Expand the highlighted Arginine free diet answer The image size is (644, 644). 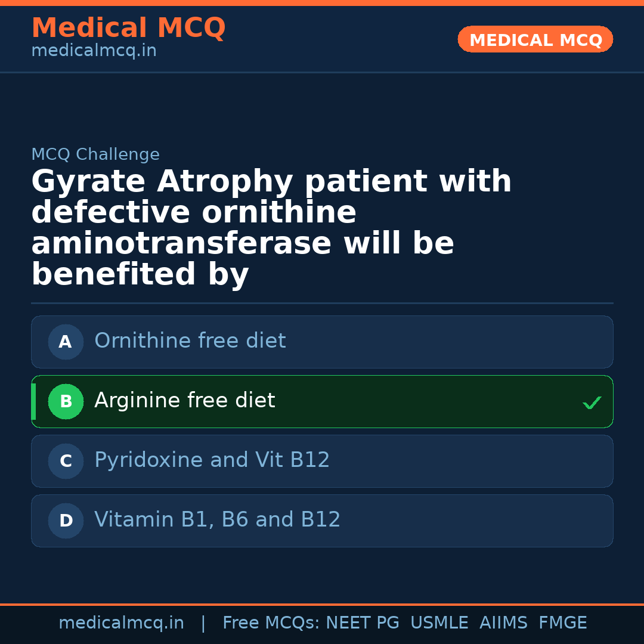tap(322, 401)
